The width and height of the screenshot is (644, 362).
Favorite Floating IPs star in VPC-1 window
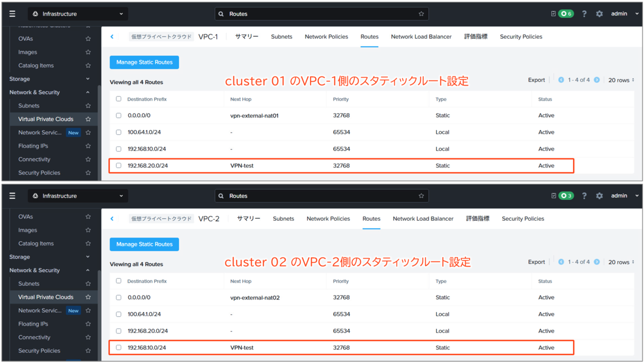(88, 146)
